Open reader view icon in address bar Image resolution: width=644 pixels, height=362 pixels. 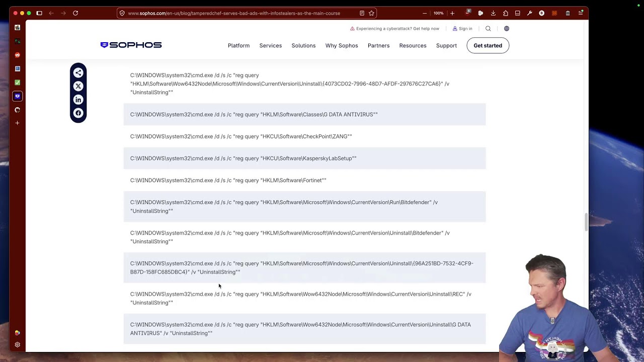coord(362,13)
